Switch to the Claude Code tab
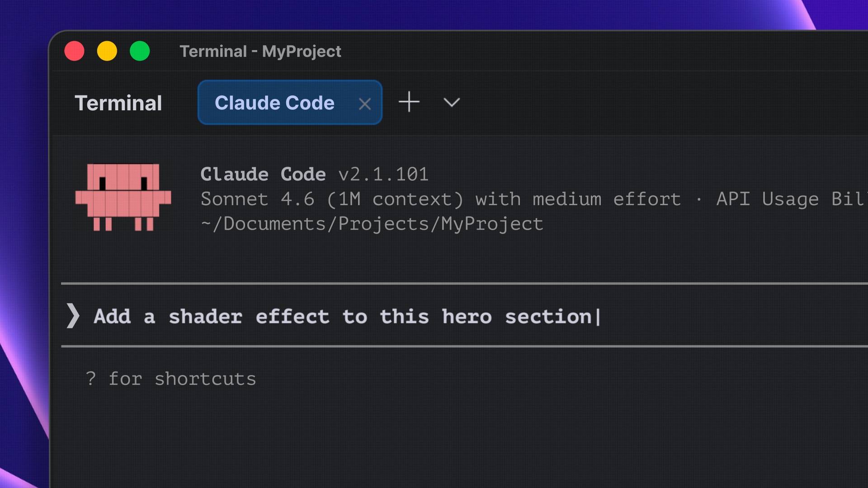This screenshot has width=868, height=488. pyautogui.click(x=274, y=103)
